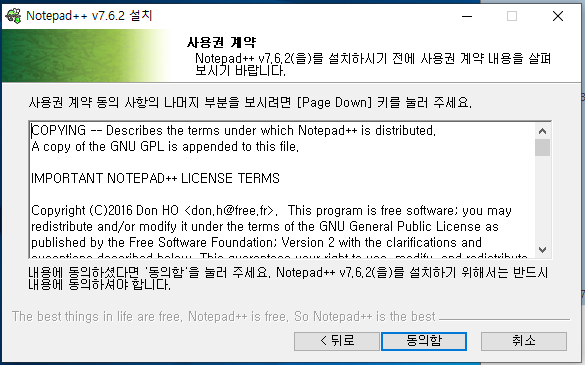
Task: Click the 'Notepad++ v7.6.2 설치' window title
Action: click(x=89, y=16)
